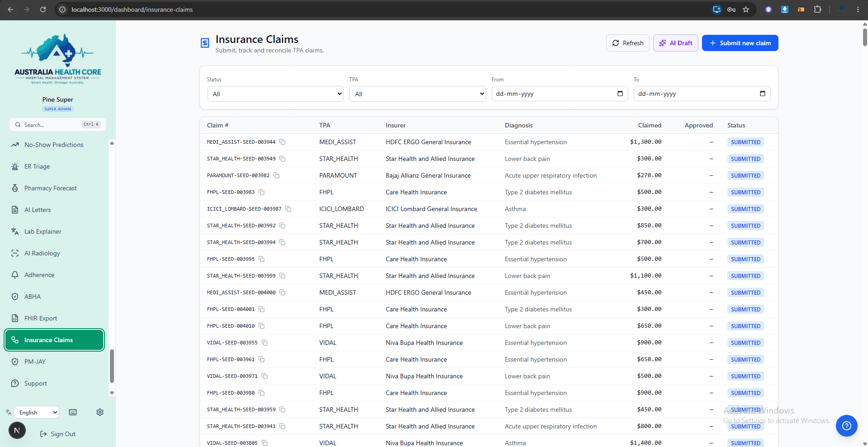Screen dimensions: 868x447
Task: Click the SUPER ADMIN role badge
Action: 58,109
